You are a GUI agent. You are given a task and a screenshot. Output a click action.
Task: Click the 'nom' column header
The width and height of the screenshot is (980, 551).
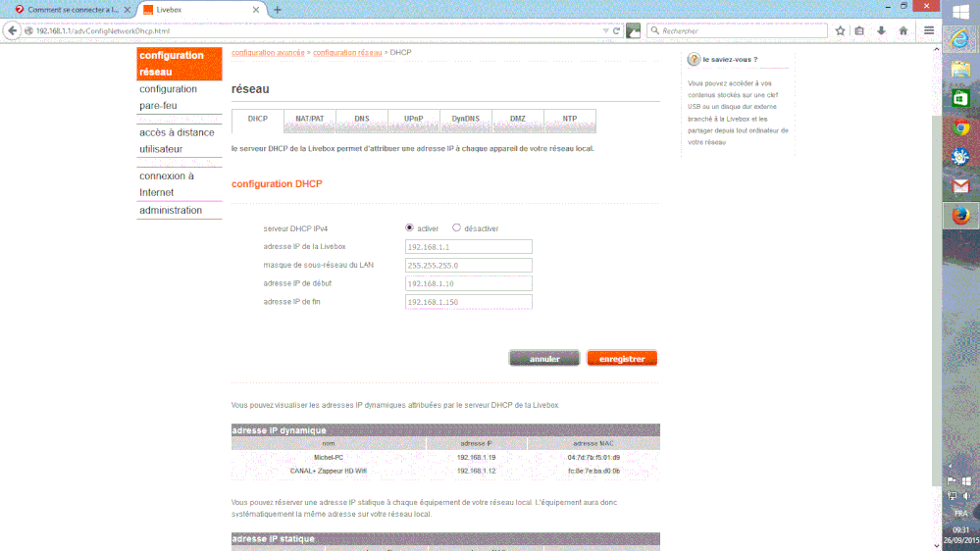[x=329, y=443]
